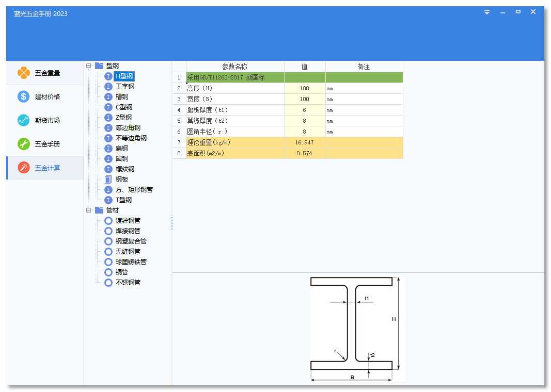
Task: Edit the 宽度（B）value field
Action: (305, 100)
